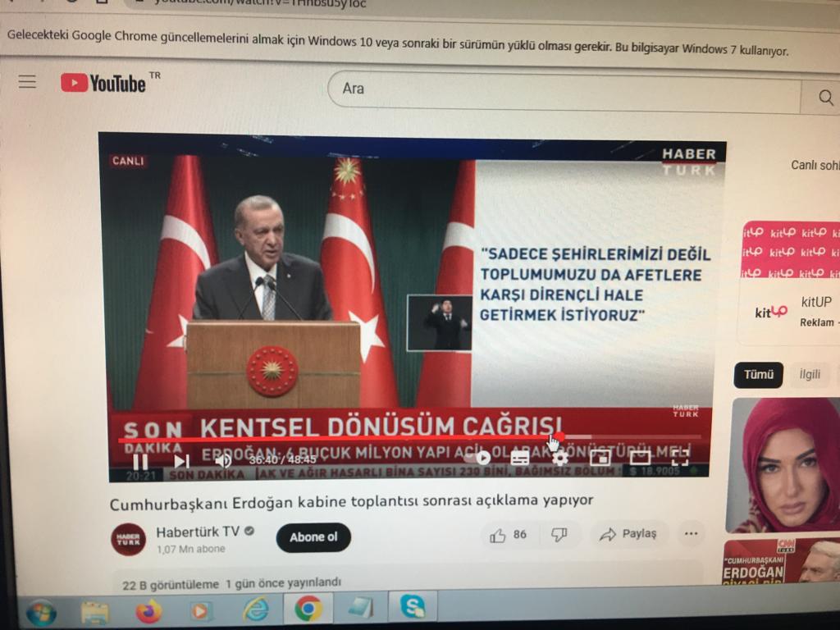Open Windows Media Player from taskbar

pos(200,610)
